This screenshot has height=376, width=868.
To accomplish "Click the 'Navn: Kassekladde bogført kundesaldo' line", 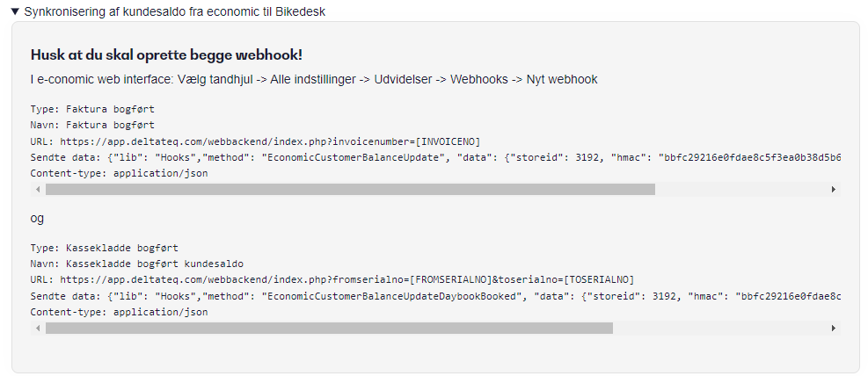I will click(x=136, y=264).
